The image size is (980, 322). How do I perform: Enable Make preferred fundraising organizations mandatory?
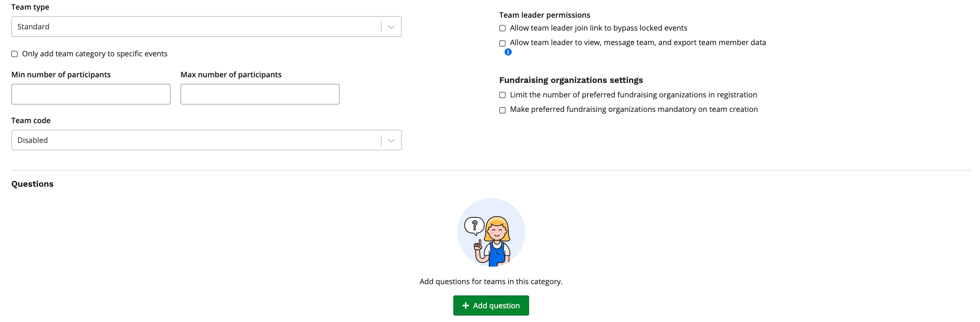point(502,110)
